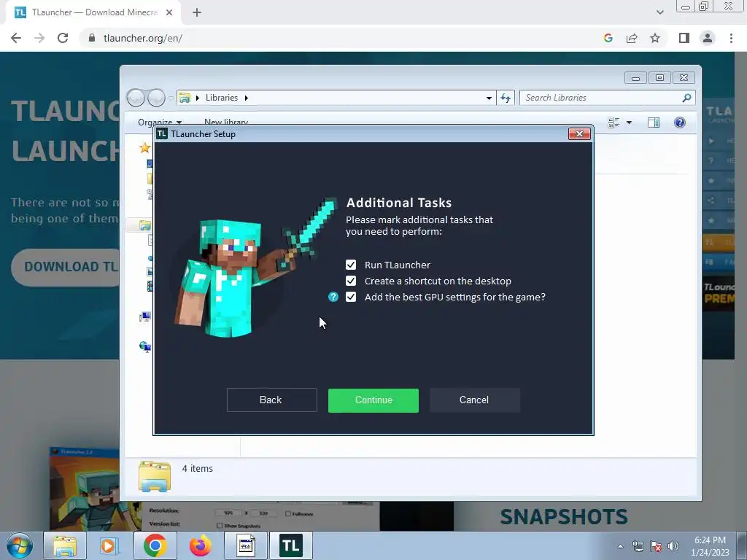Switch to Chrome in the taskbar
The width and height of the screenshot is (747, 560).
coord(155,545)
